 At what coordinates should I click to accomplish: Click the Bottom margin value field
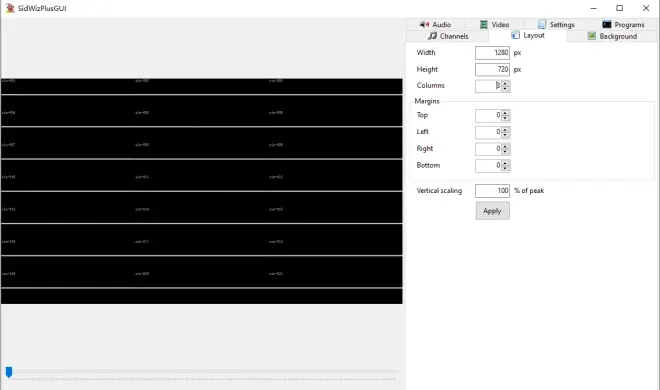(x=488, y=166)
